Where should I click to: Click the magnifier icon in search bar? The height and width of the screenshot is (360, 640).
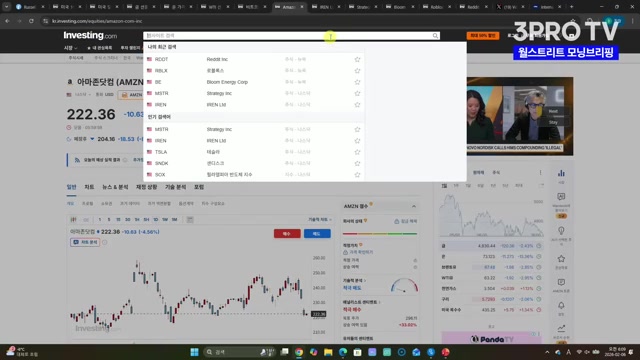(x=436, y=36)
